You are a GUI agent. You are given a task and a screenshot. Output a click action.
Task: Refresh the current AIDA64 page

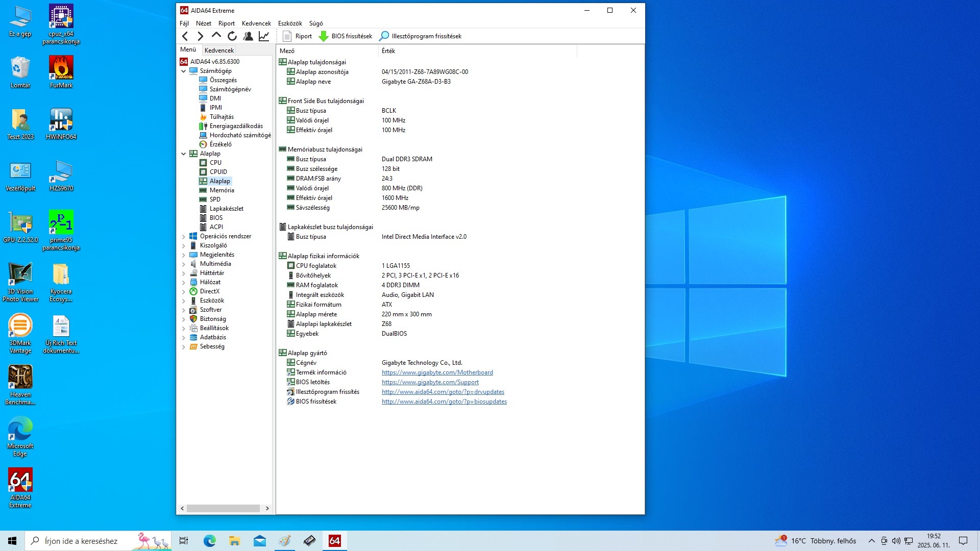pyautogui.click(x=232, y=36)
